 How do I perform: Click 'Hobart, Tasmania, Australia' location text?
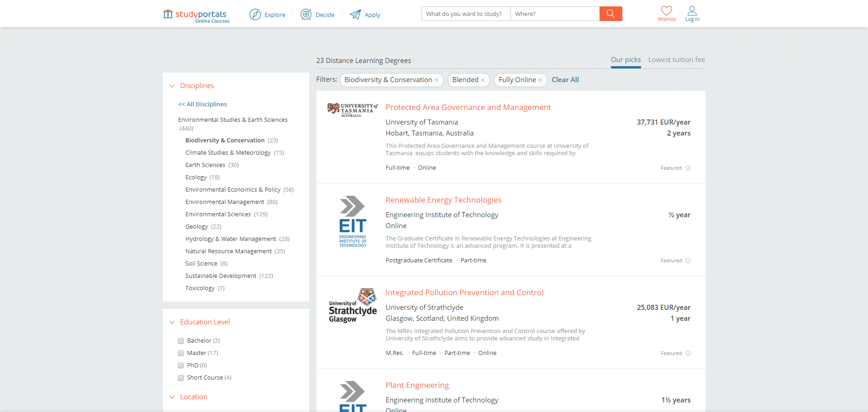(x=430, y=133)
